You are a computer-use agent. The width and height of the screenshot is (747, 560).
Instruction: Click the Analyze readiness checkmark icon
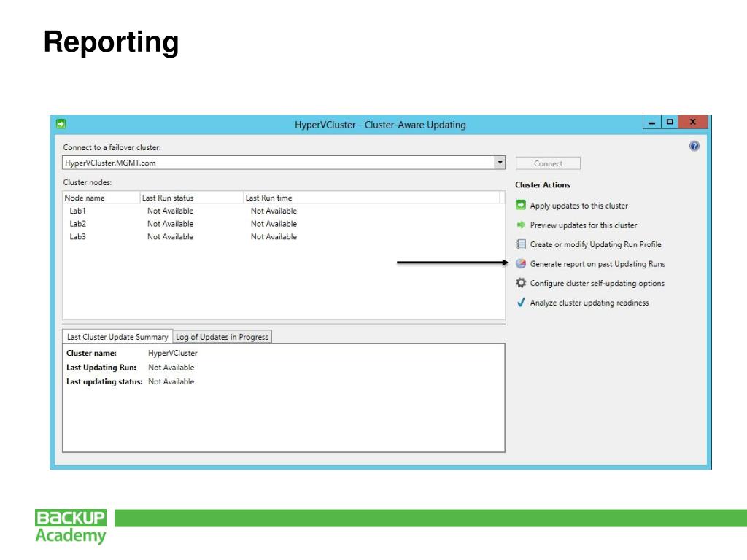pos(521,303)
